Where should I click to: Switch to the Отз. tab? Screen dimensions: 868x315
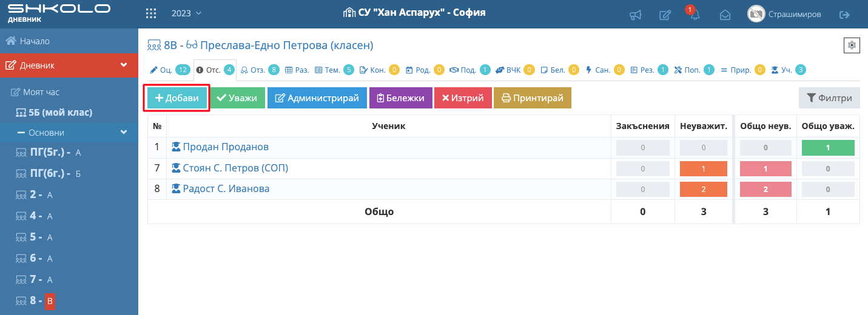(x=260, y=70)
